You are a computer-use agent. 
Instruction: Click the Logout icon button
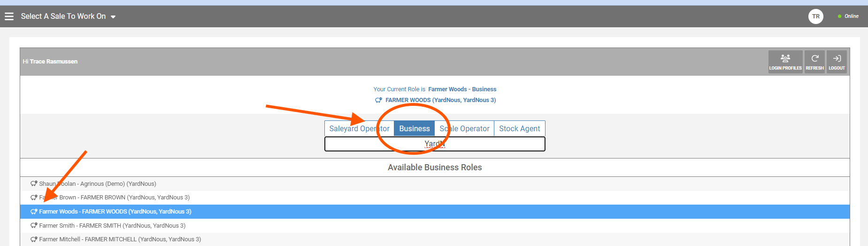coord(837,62)
